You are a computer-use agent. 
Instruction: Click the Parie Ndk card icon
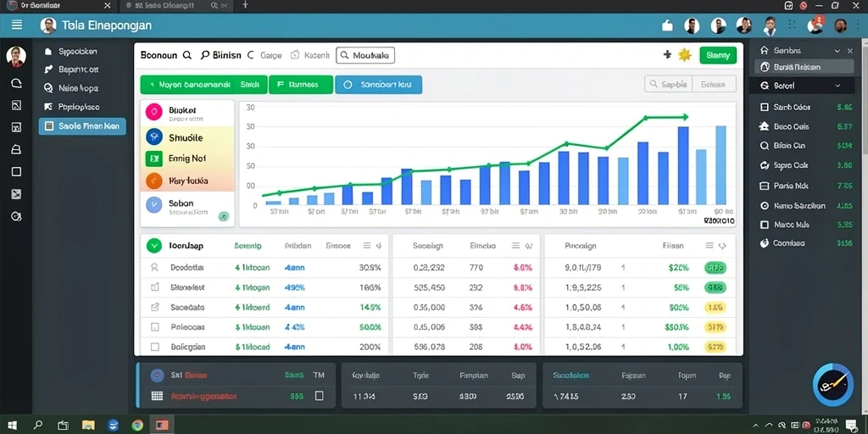tap(765, 186)
